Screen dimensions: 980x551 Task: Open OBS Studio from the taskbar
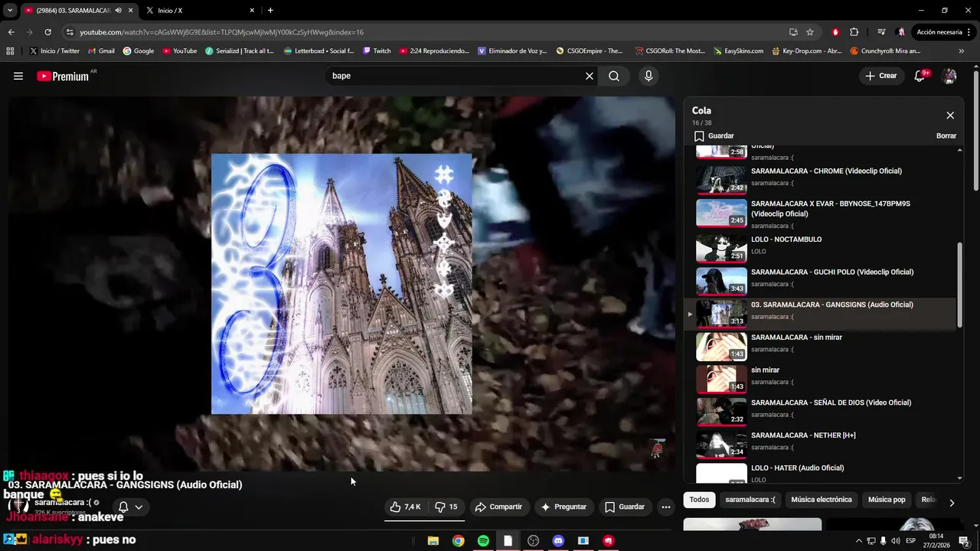[x=534, y=541]
